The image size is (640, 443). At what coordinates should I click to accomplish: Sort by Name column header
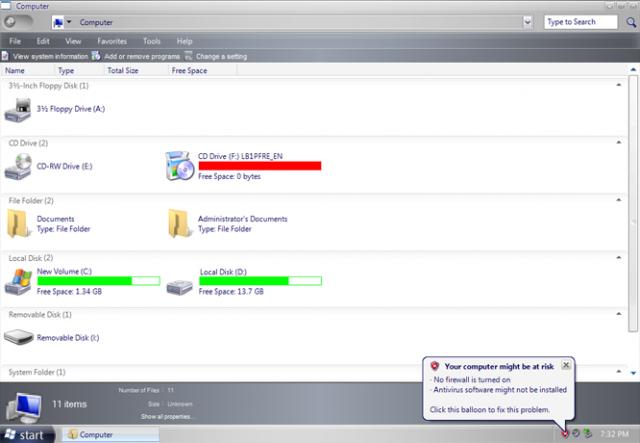pos(27,70)
